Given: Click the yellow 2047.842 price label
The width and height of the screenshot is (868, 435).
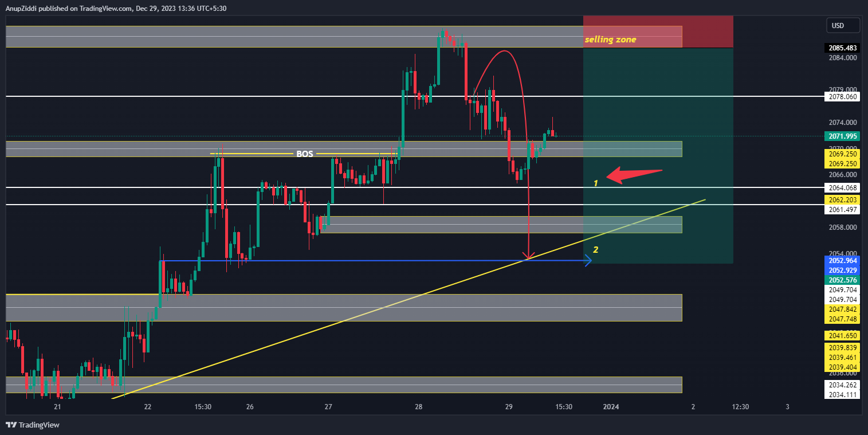Looking at the screenshot, I should pyautogui.click(x=843, y=309).
